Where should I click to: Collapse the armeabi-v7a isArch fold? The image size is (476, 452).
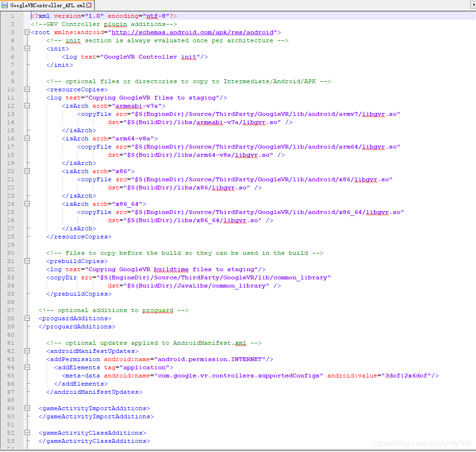27,106
